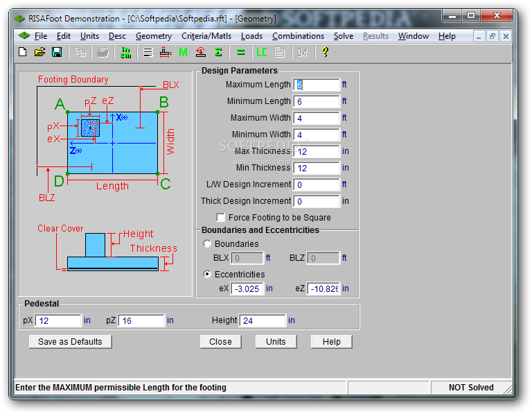Screen dimensions: 532x414
Task: Open the Help menu
Action: (447, 36)
